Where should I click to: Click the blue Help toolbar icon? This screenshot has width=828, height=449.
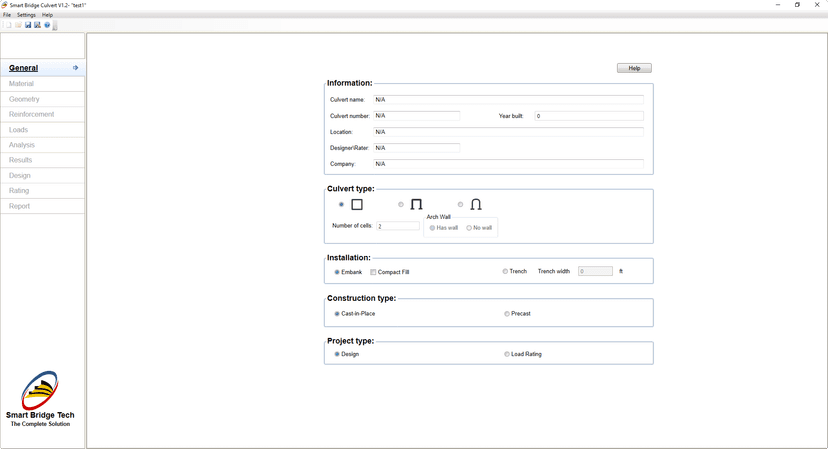click(x=47, y=25)
